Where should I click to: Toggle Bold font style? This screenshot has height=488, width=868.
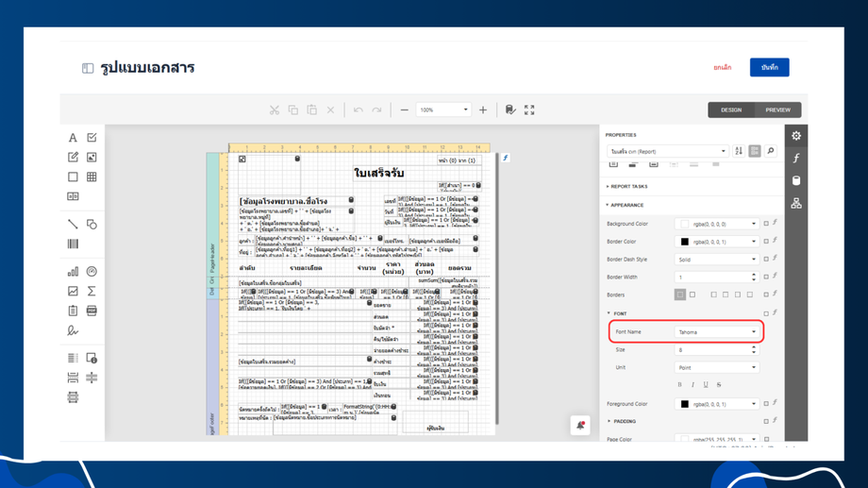[x=679, y=385]
